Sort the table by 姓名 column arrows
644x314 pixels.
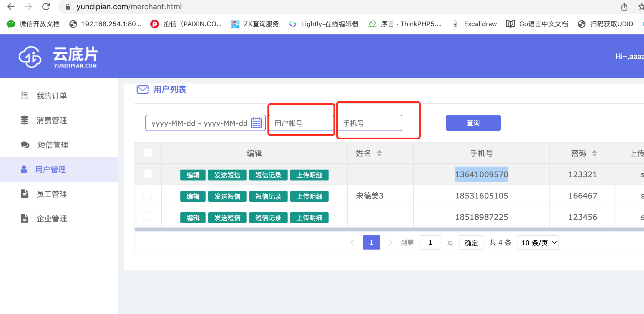[x=379, y=153]
